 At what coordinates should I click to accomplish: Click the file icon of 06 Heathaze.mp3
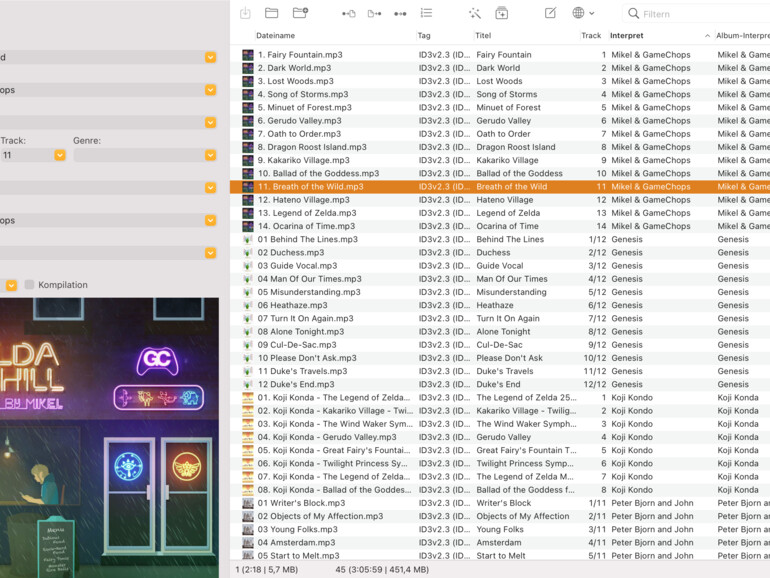point(248,305)
